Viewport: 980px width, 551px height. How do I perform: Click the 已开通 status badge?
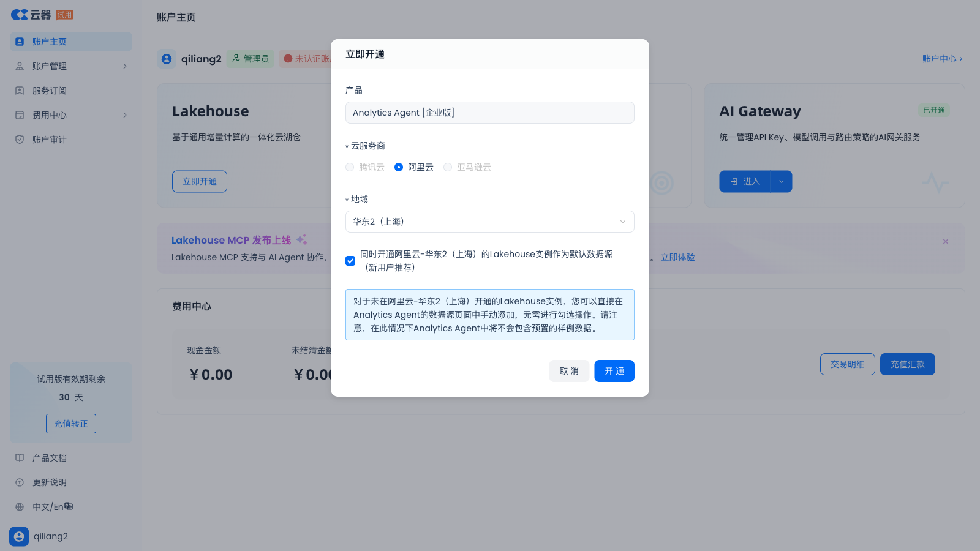coord(934,110)
